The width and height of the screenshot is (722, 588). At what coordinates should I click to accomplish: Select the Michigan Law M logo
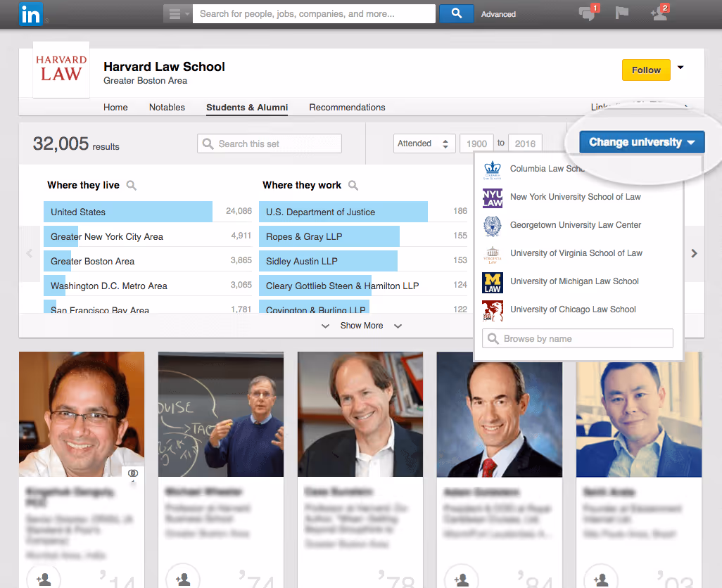click(x=493, y=283)
